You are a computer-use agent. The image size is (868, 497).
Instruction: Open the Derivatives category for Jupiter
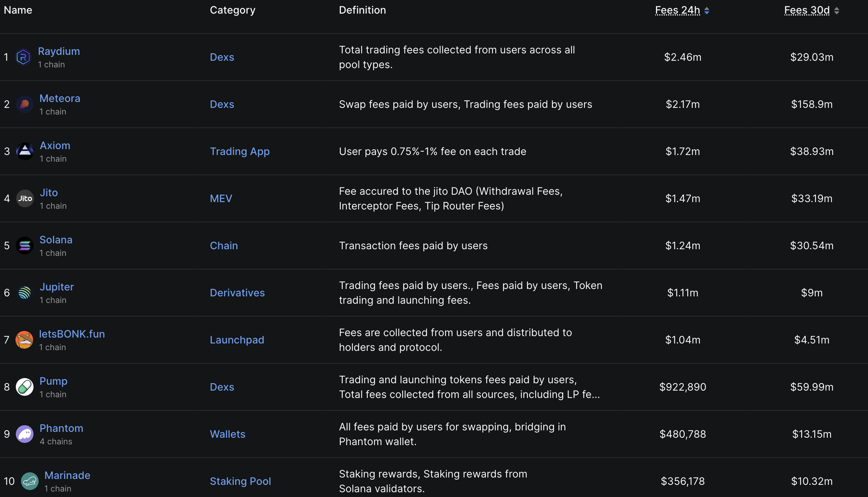pyautogui.click(x=237, y=293)
